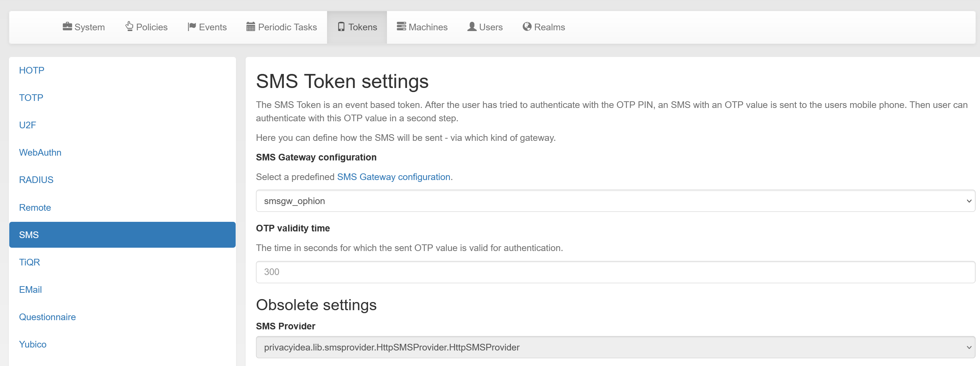Click the Tokens phone icon
980x366 pixels.
pyautogui.click(x=341, y=27)
